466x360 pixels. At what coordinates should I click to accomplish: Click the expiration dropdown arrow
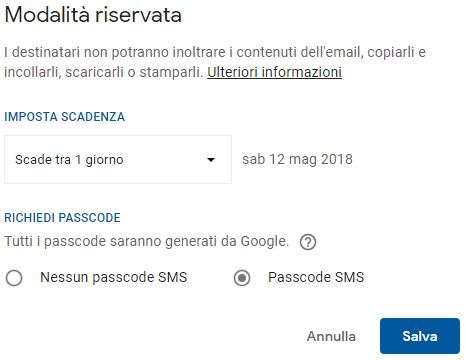pos(211,160)
